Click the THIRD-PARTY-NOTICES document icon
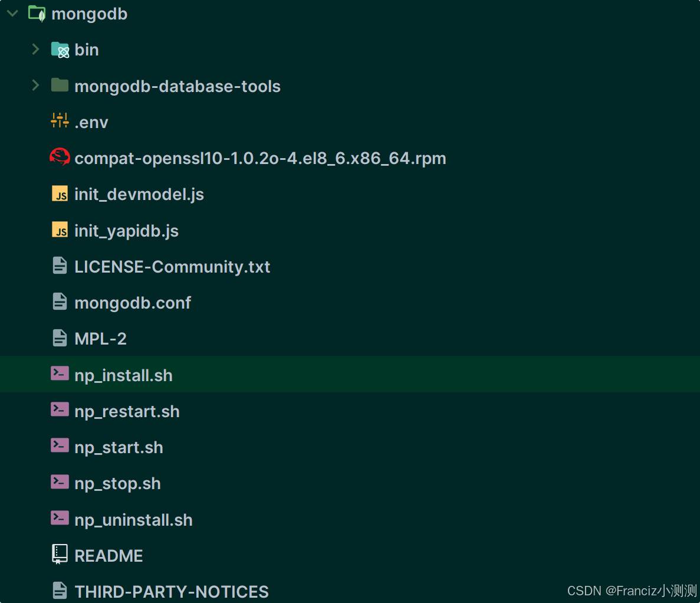 pyautogui.click(x=60, y=591)
